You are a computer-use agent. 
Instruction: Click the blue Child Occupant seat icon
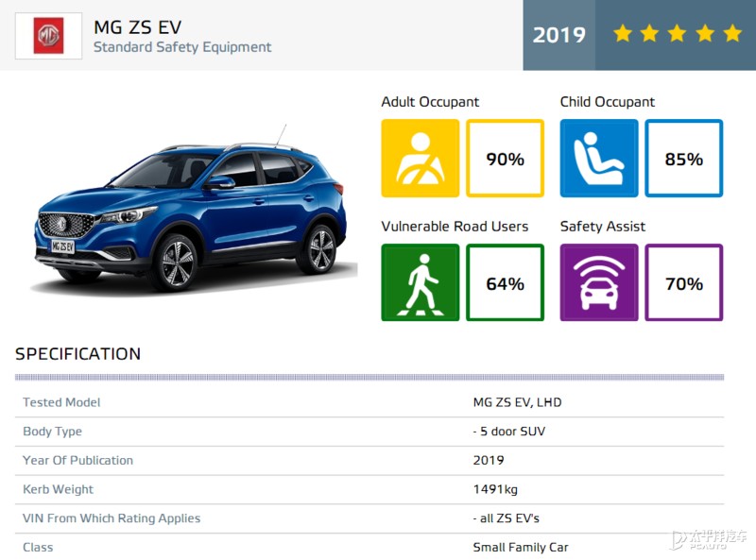[598, 158]
